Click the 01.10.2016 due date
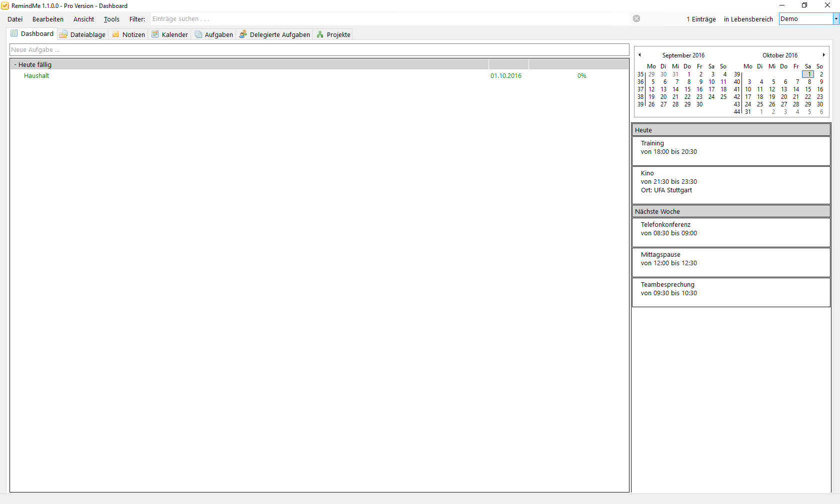The height and width of the screenshot is (504, 840). (506, 76)
